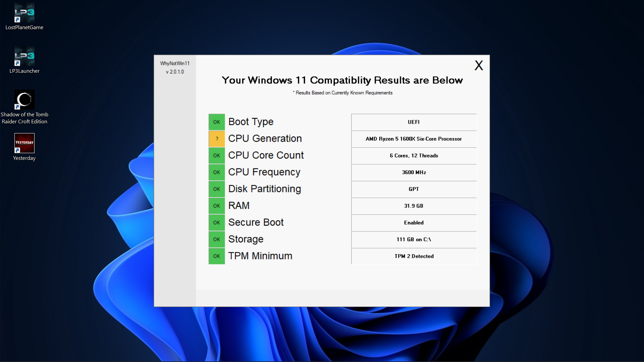Click the Windows 11 Compatibility Results heading
This screenshot has height=362, width=644.
tap(342, 80)
